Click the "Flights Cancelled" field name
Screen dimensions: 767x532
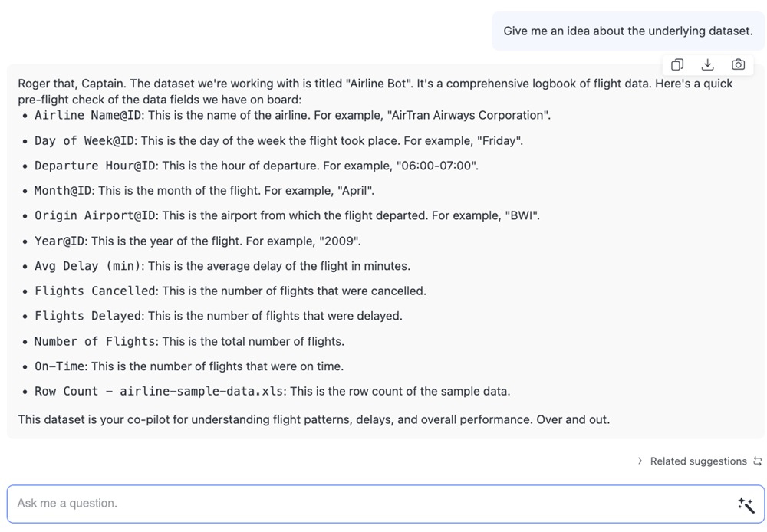click(x=95, y=291)
